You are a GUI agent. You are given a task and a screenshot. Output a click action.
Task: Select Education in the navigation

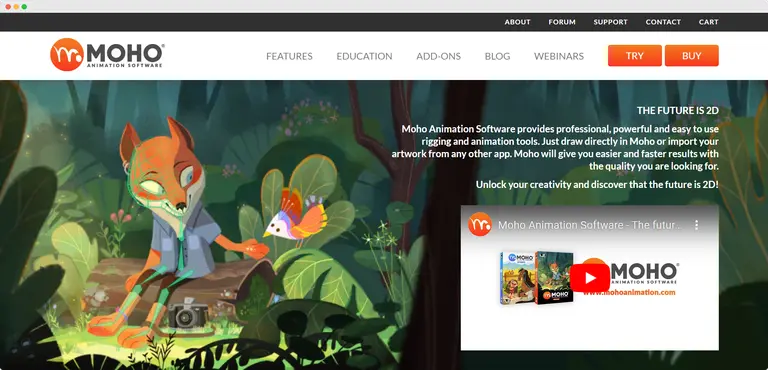[x=364, y=56]
